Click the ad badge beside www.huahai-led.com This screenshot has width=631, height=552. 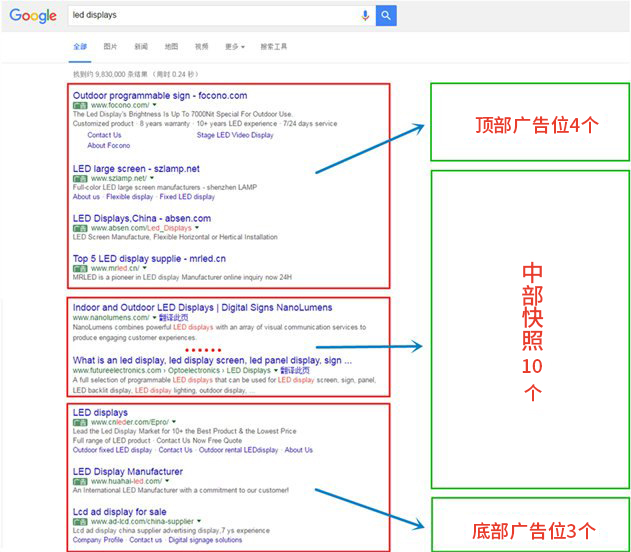point(80,481)
